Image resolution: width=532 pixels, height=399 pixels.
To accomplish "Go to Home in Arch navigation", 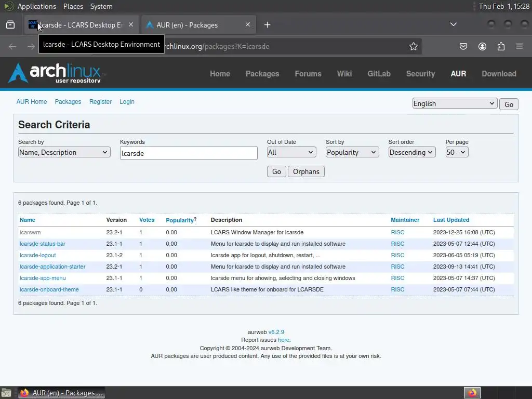I will point(220,74).
